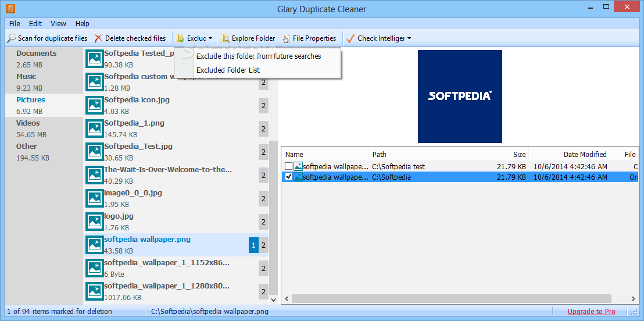
Task: Click the Explore Folder icon
Action: (226, 38)
